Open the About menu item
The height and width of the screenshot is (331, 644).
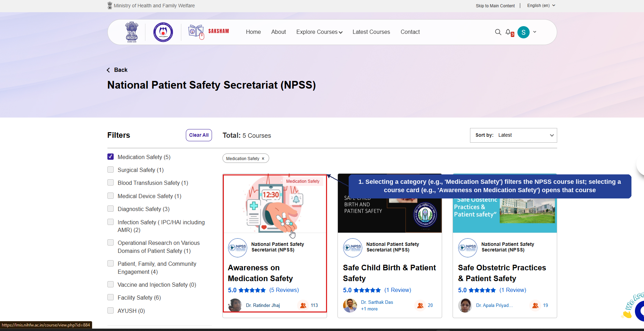coord(279,32)
